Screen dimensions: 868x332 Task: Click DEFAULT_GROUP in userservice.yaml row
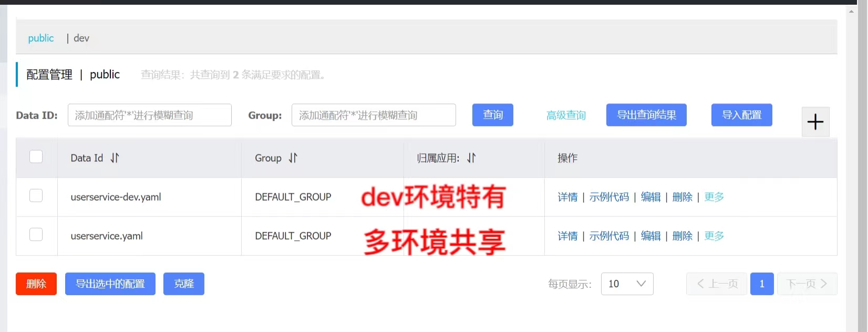293,236
